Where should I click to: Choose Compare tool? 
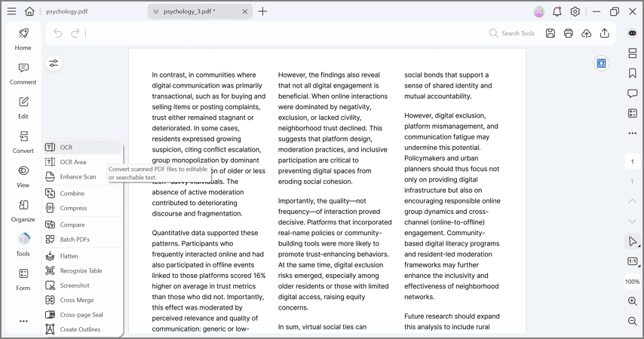tap(82, 225)
